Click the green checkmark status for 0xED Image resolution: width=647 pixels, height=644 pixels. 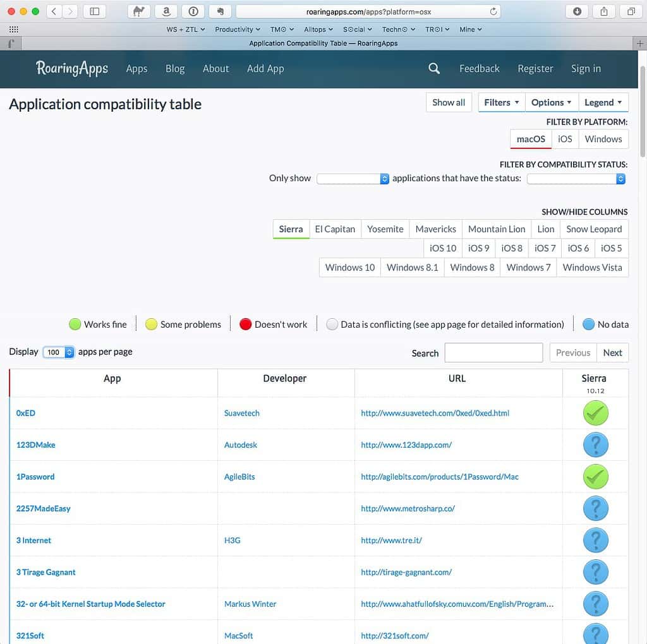(595, 414)
